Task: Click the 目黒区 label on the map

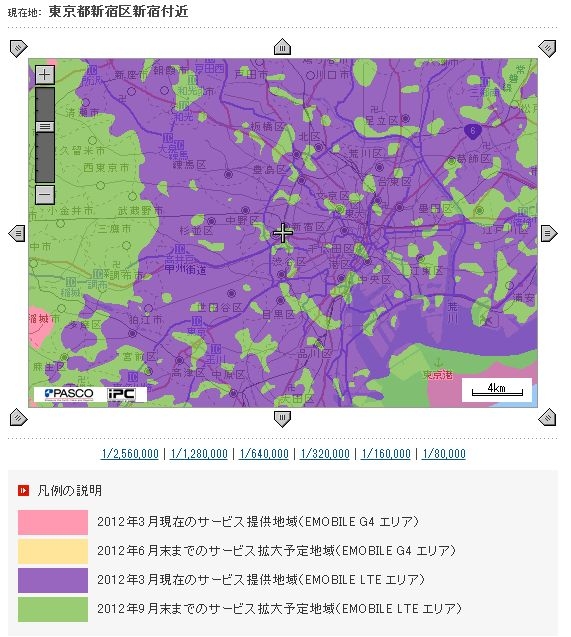Action: click(279, 314)
